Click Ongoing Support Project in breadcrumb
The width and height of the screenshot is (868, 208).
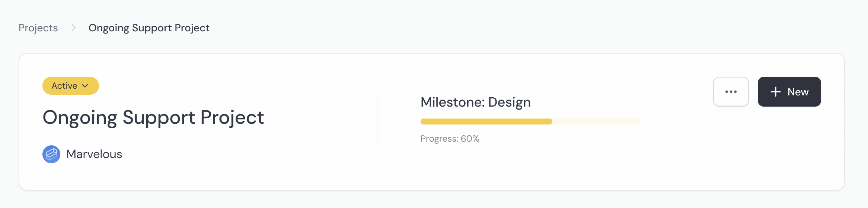point(149,28)
